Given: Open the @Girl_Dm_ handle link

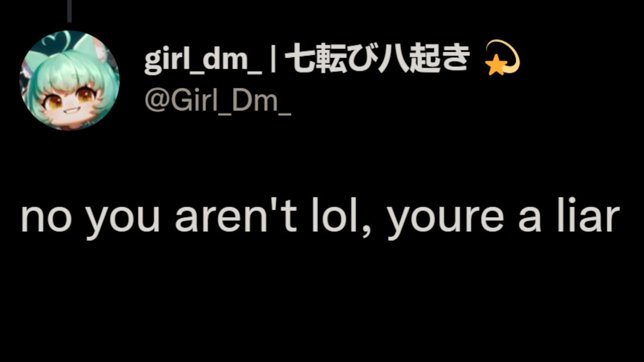Looking at the screenshot, I should (218, 102).
